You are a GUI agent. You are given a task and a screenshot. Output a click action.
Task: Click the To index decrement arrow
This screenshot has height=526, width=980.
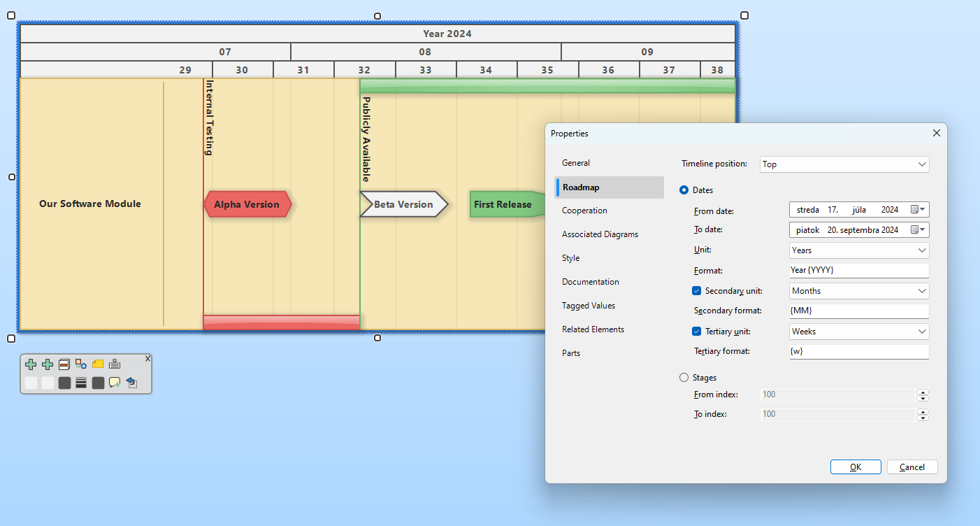[923, 418]
